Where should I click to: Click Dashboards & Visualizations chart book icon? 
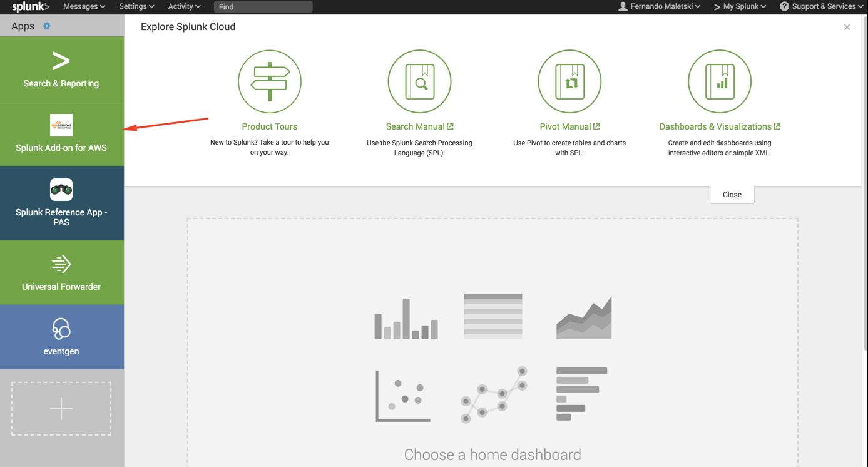(720, 81)
